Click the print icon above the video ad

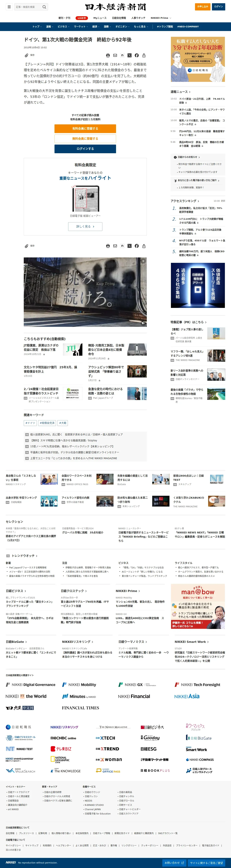(108, 246)
